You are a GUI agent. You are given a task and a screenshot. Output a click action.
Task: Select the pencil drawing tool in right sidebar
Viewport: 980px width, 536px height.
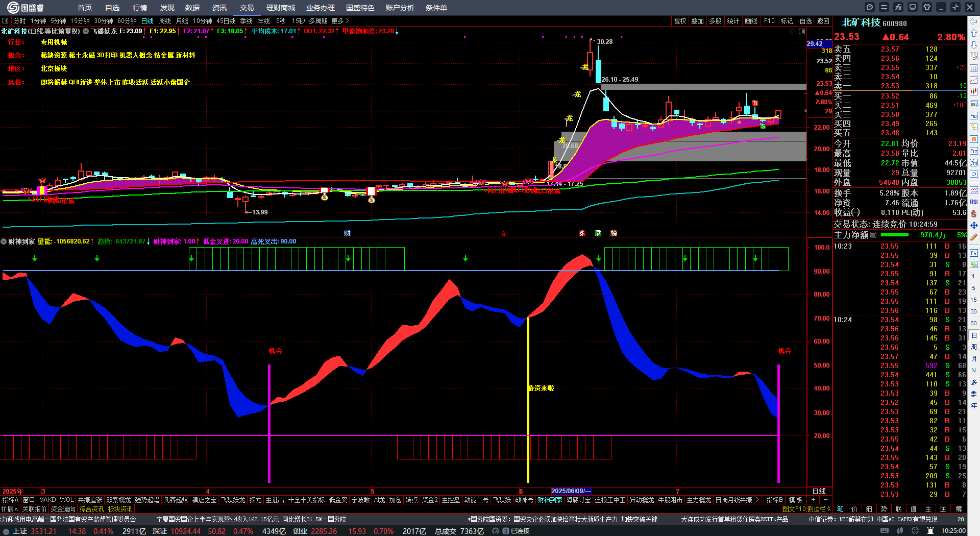[974, 237]
